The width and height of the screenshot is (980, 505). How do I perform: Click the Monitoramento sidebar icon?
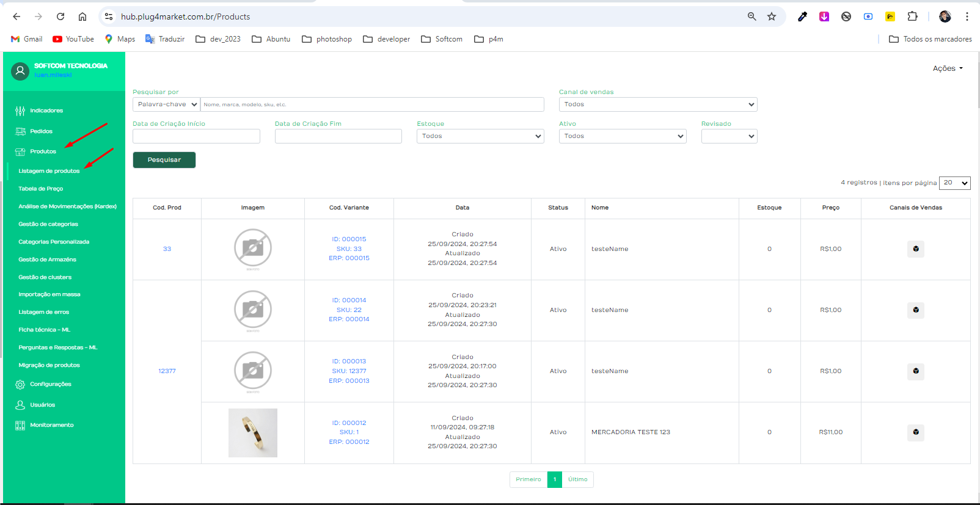[20, 425]
